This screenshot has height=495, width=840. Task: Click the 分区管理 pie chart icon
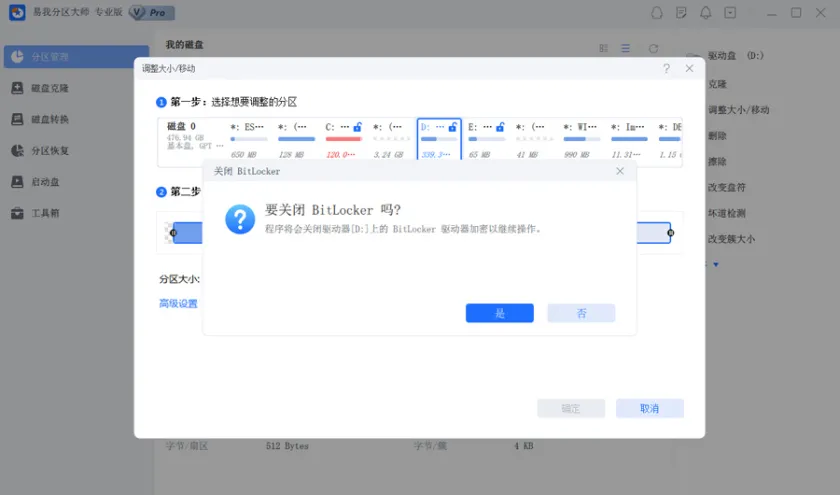(x=17, y=57)
